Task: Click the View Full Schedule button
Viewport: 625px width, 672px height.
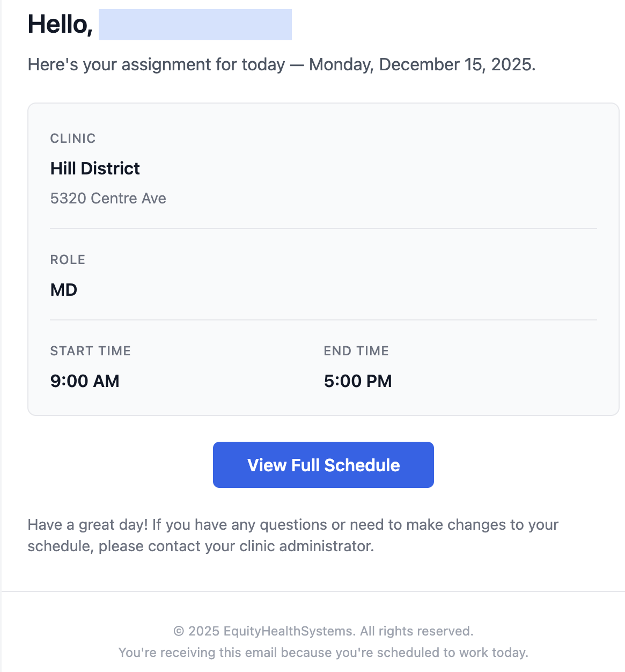Action: click(x=323, y=465)
